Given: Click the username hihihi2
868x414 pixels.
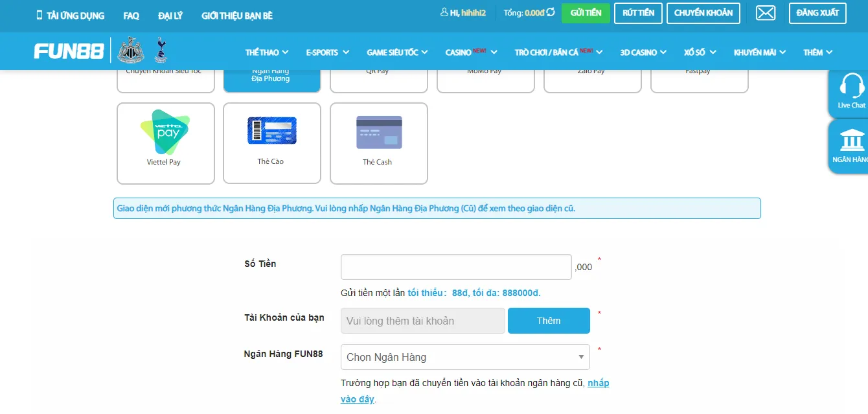Looking at the screenshot, I should (x=474, y=13).
